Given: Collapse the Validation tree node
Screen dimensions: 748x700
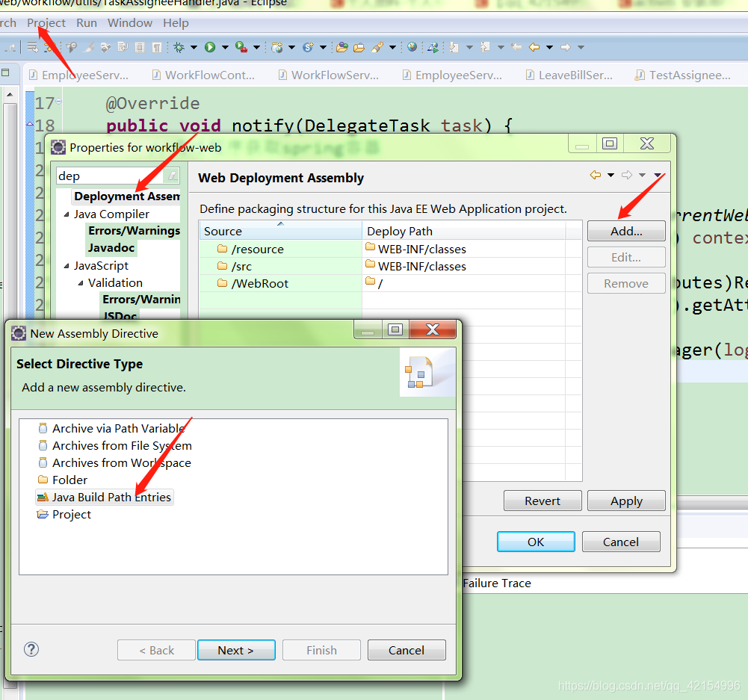Looking at the screenshot, I should point(81,283).
